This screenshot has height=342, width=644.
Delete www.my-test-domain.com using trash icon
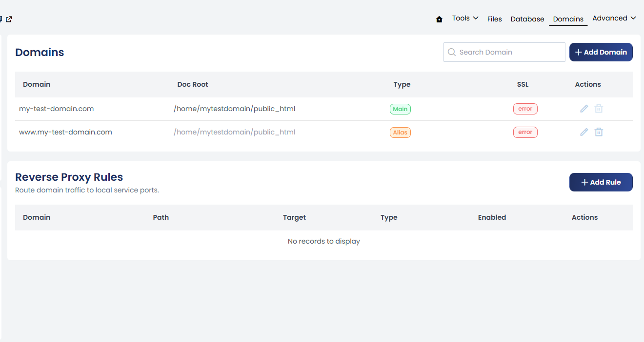pos(599,132)
